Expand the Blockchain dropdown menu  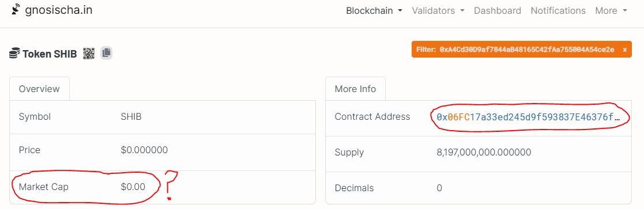click(374, 11)
